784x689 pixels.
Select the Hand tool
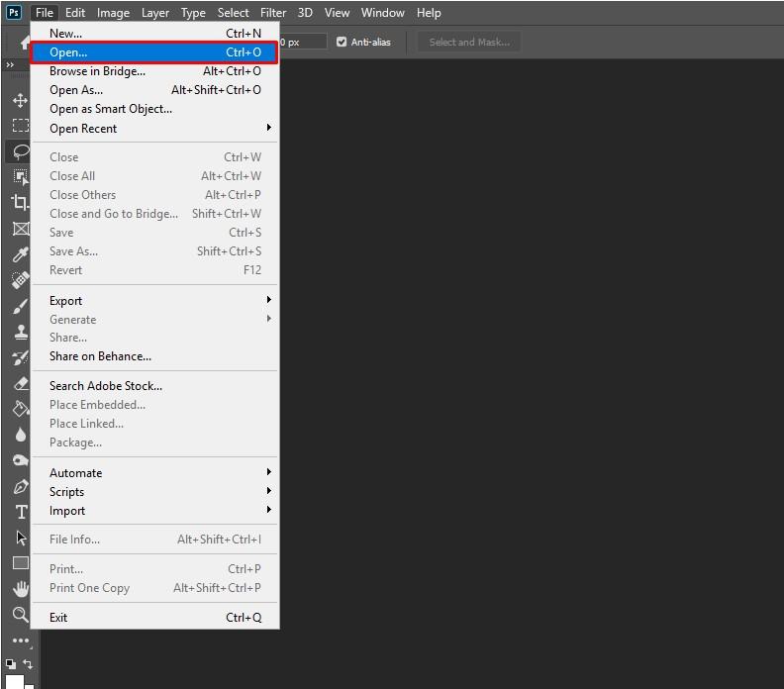pyautogui.click(x=21, y=589)
